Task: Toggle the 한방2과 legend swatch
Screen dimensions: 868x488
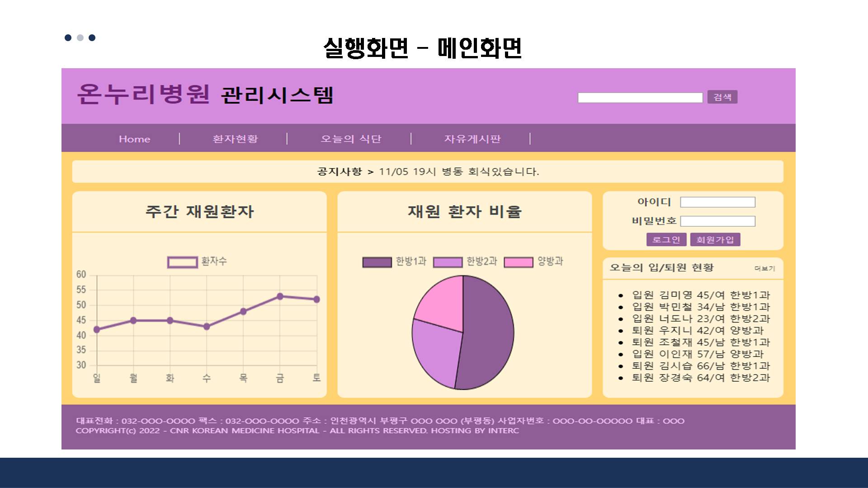Action: [x=448, y=262]
